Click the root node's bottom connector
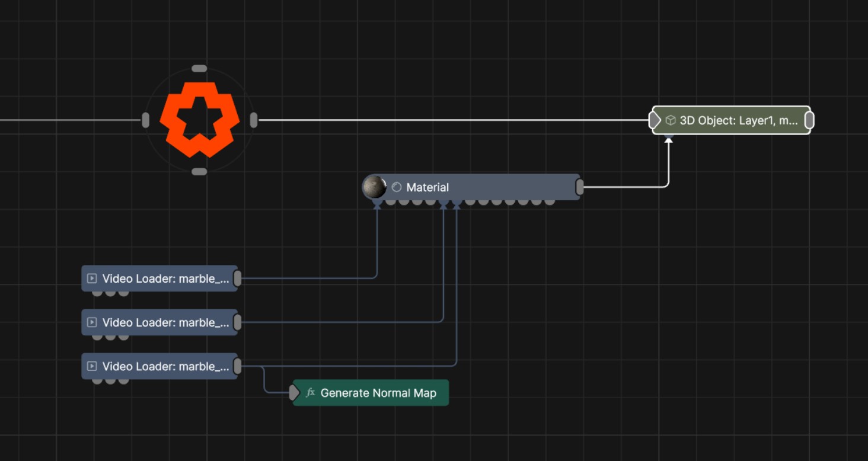The height and width of the screenshot is (461, 868). (x=199, y=172)
